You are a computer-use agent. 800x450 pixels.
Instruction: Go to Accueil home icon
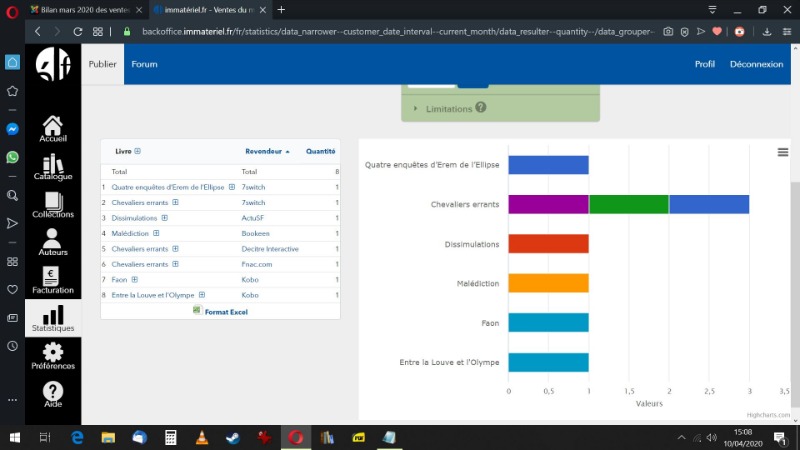tap(53, 128)
